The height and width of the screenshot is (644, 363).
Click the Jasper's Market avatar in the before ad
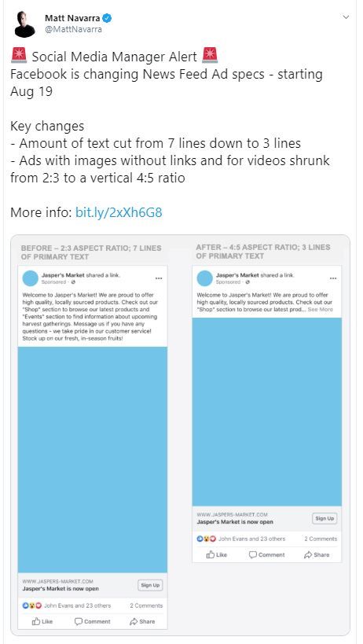[31, 278]
